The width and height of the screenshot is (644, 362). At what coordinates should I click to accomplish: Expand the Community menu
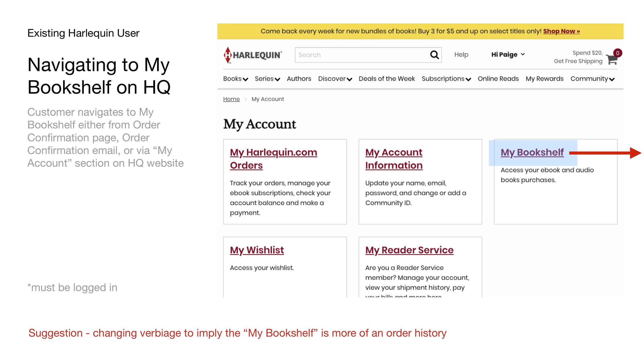coord(592,79)
